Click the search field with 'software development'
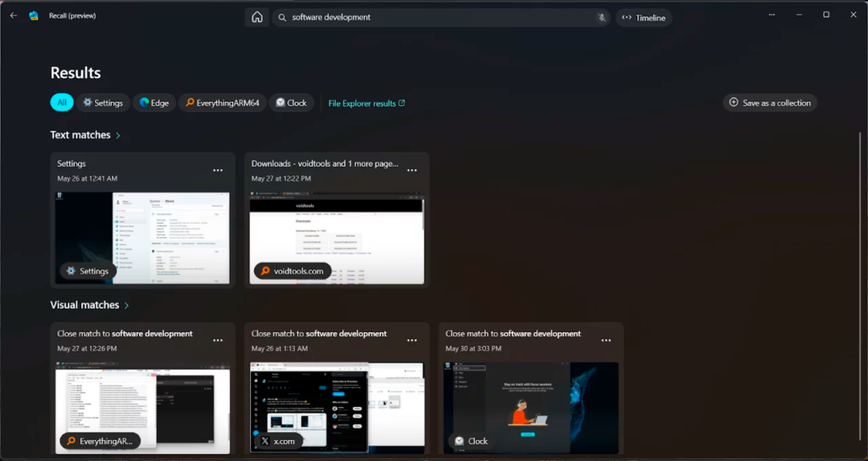 441,17
